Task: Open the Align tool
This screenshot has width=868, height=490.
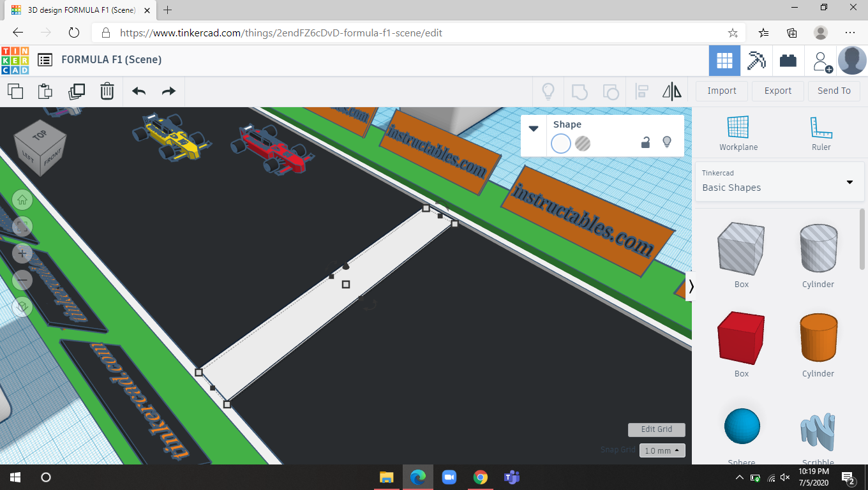Action: click(641, 91)
